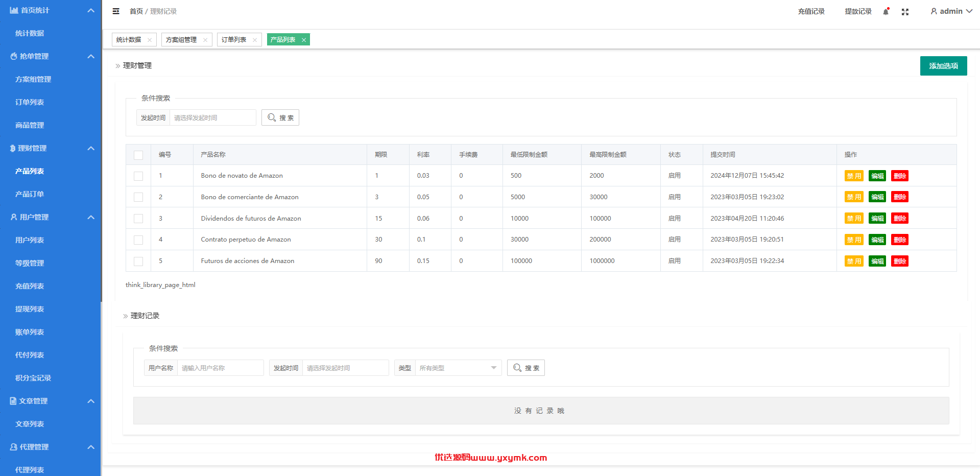Image resolution: width=980 pixels, height=476 pixels.
Task: Open the notification bell icon
Action: [886, 11]
